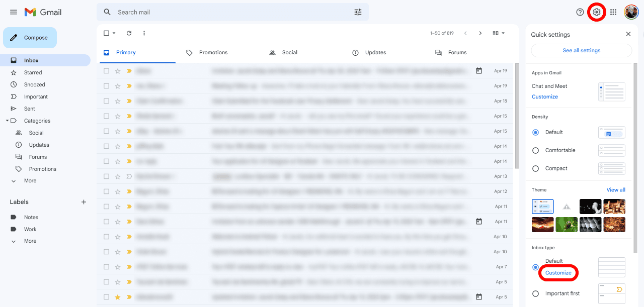Viewport: 644px width, 307px height.
Task: Switch density to Compact
Action: (x=535, y=168)
